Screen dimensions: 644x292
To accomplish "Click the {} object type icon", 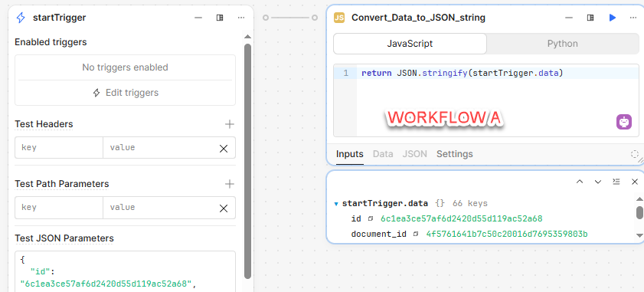I will pyautogui.click(x=440, y=203).
